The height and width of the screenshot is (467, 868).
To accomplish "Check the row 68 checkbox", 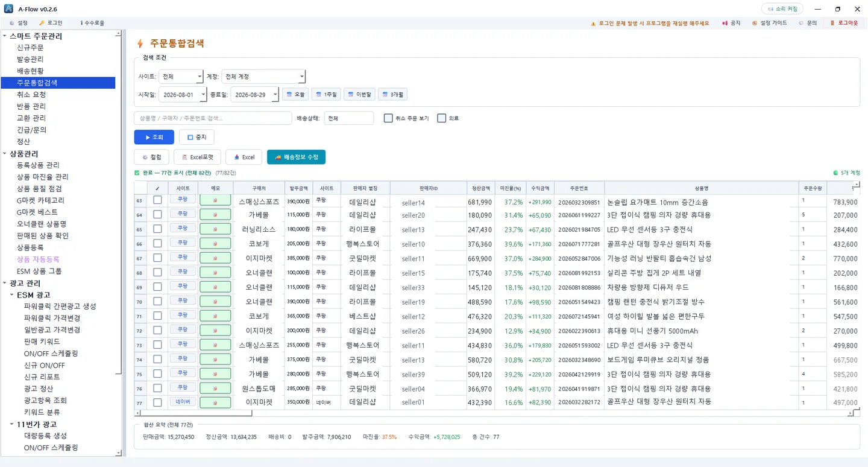I will (157, 273).
